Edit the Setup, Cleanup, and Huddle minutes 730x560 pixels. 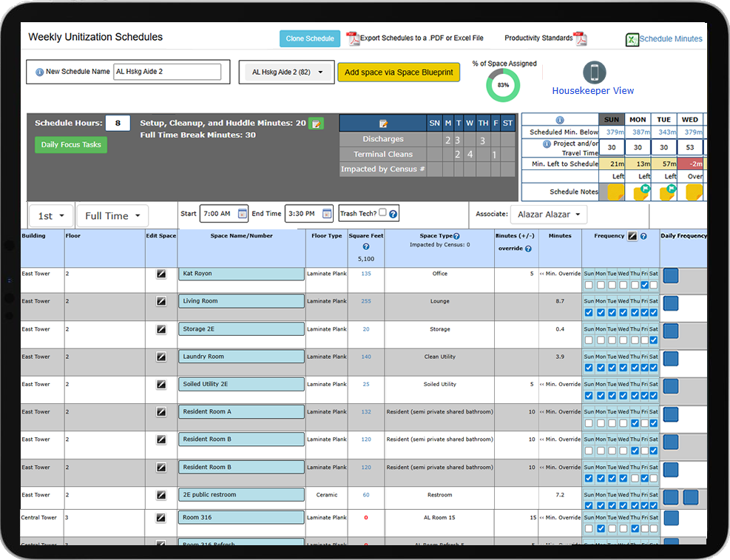(316, 124)
